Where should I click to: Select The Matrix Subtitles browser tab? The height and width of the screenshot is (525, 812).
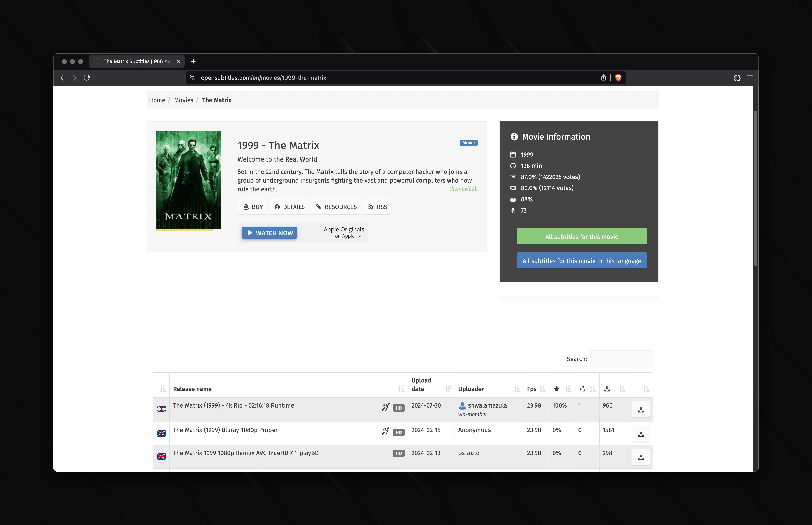click(x=137, y=61)
